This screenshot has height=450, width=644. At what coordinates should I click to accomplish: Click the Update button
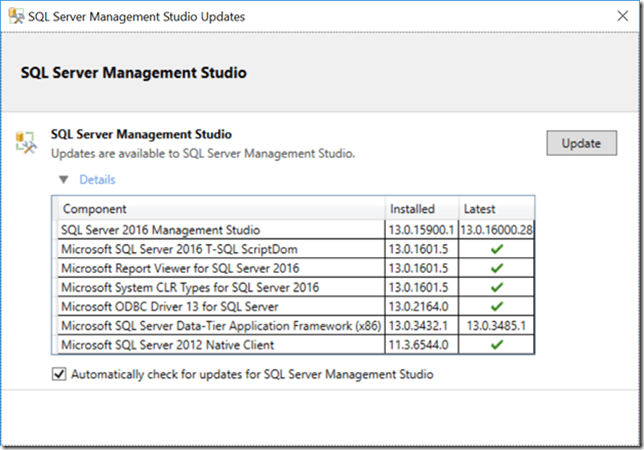[x=581, y=143]
